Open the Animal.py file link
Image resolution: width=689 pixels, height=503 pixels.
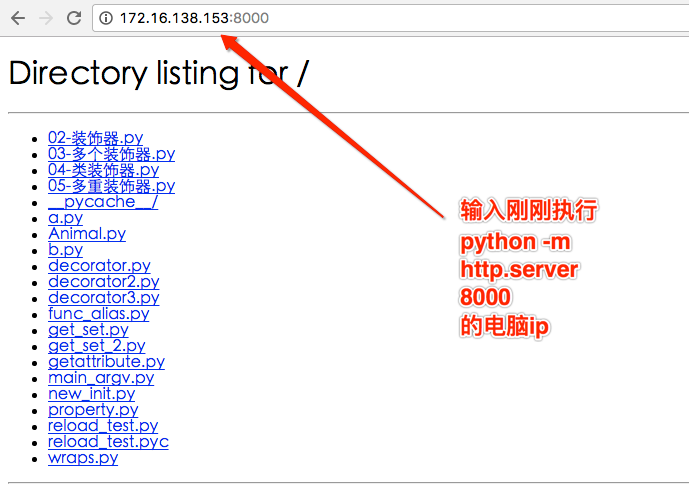(x=87, y=234)
